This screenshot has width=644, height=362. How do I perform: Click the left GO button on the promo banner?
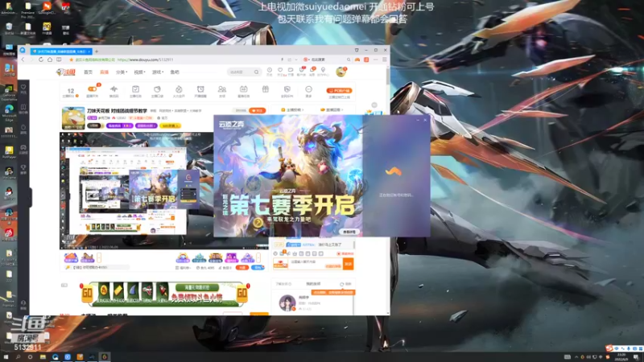[x=87, y=294]
